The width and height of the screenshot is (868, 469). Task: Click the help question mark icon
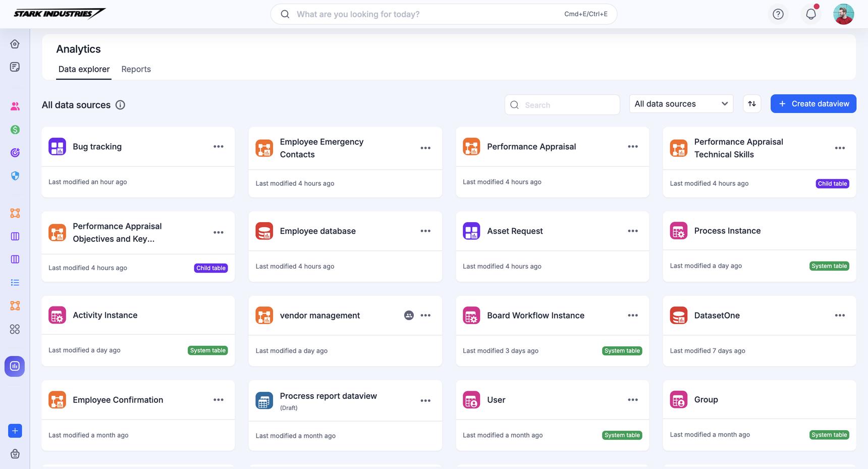778,14
